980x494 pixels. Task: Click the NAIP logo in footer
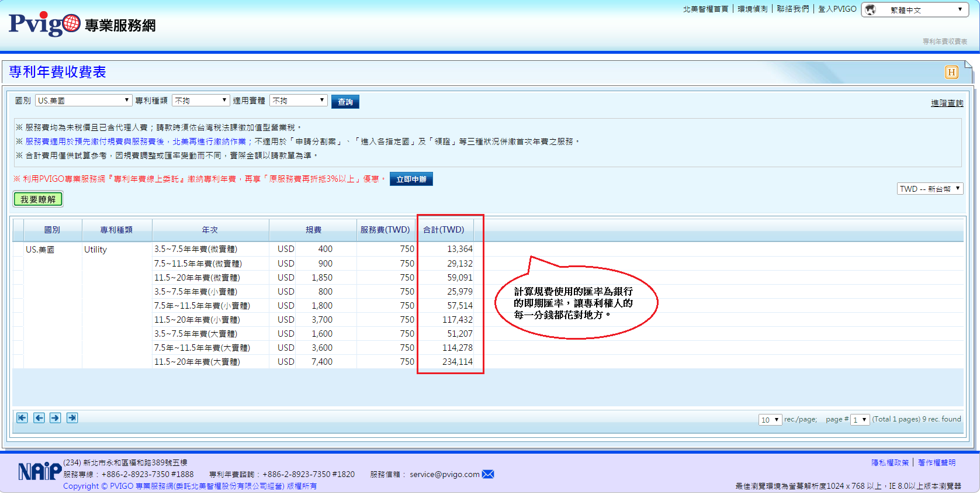pyautogui.click(x=39, y=471)
